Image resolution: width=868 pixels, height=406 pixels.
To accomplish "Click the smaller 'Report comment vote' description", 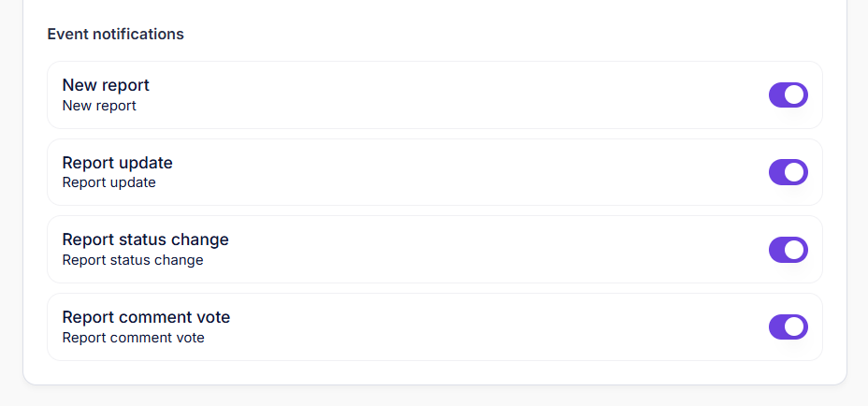I will click(133, 338).
